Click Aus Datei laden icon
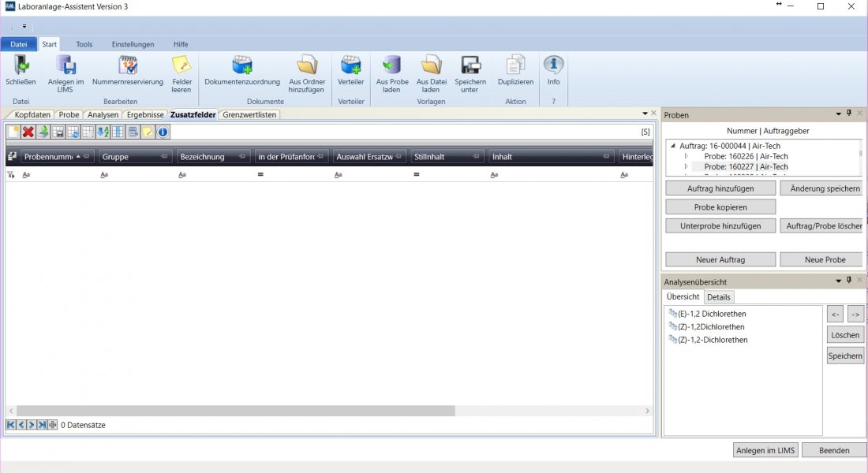The height and width of the screenshot is (473, 868). point(431,65)
